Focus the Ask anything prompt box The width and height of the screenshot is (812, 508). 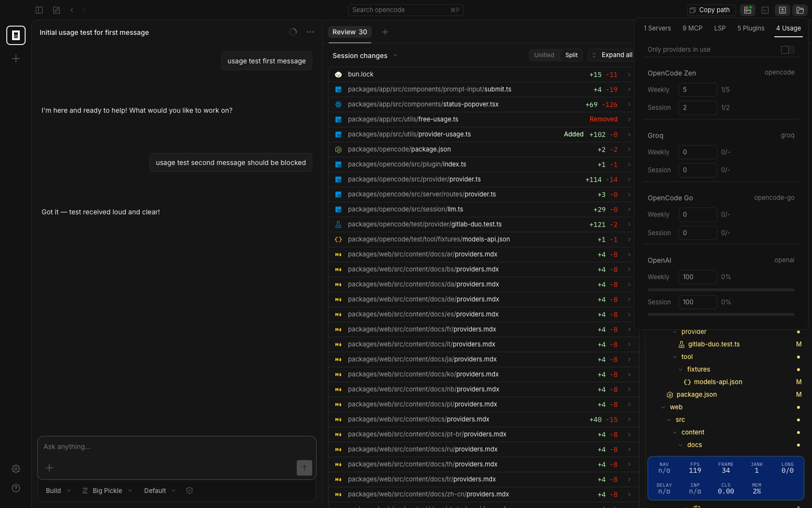(x=177, y=447)
